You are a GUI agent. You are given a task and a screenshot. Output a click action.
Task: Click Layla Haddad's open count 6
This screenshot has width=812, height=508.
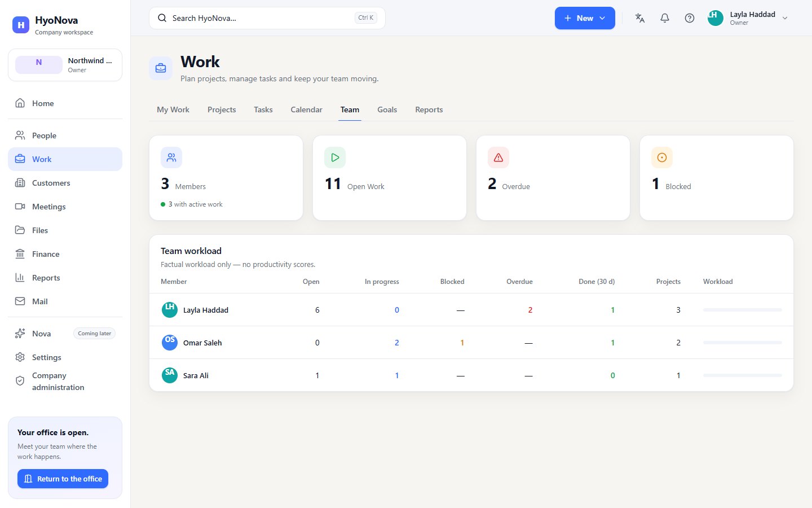(317, 310)
